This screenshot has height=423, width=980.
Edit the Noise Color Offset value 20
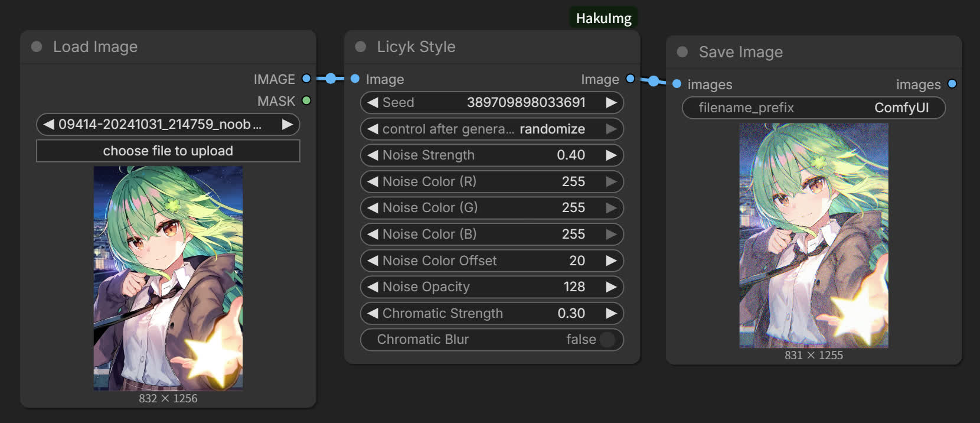[577, 261]
